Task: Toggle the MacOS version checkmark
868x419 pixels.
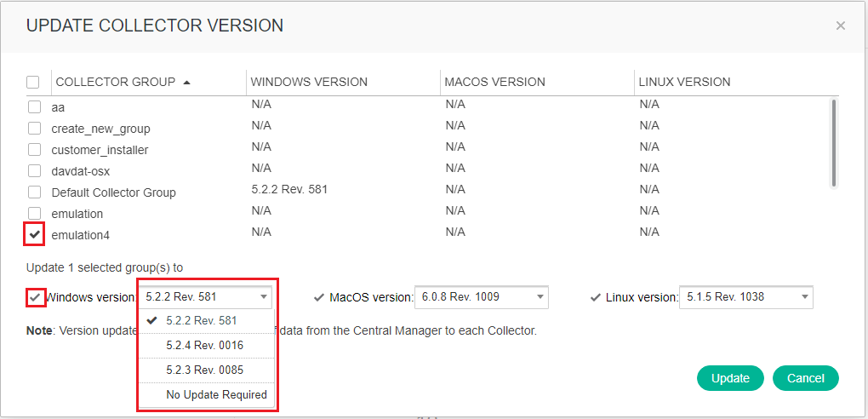Action: pyautogui.click(x=319, y=297)
